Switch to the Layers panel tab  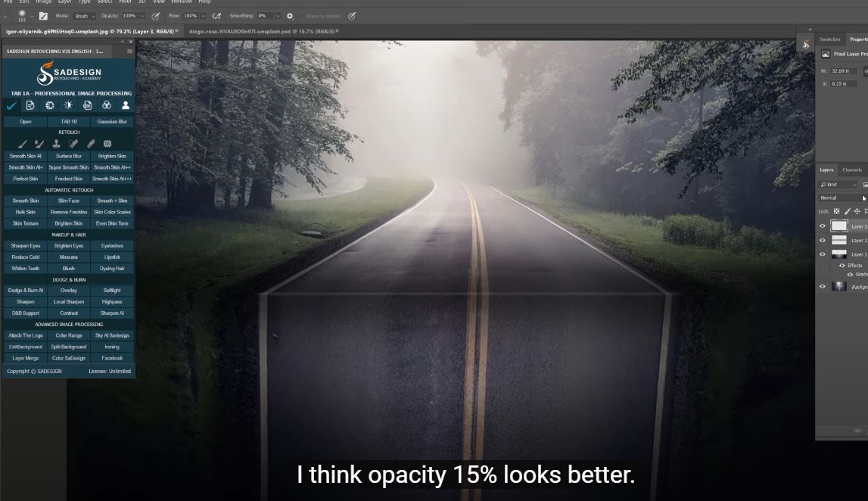point(826,170)
